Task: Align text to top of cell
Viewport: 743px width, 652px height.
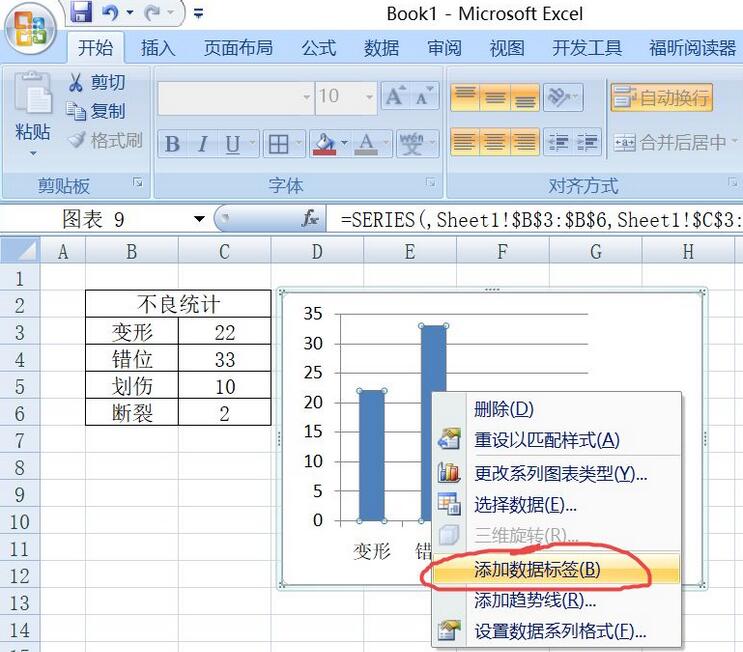Action: 465,98
